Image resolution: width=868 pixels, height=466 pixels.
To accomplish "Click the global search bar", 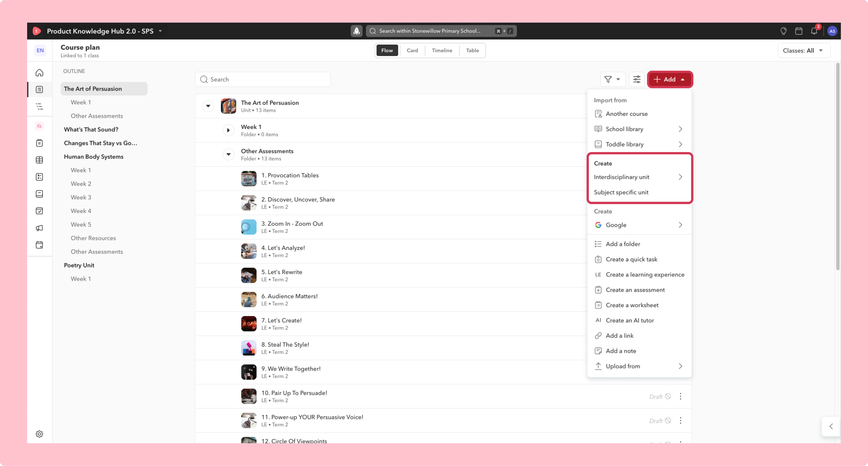I will point(441,31).
